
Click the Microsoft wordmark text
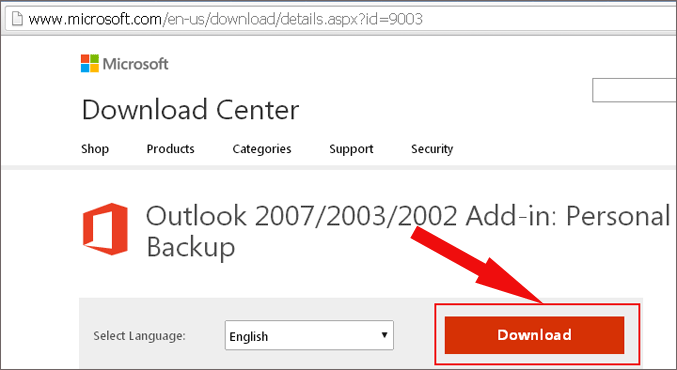click(136, 64)
